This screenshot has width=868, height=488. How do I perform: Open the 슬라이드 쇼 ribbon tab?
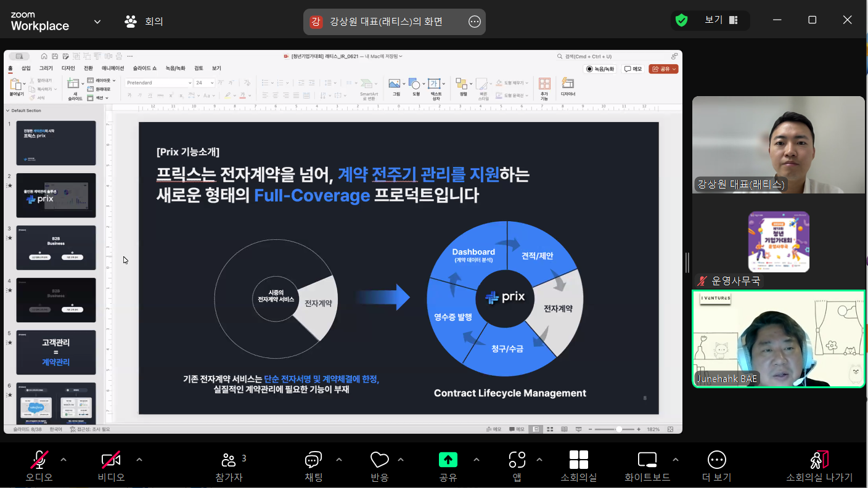coord(145,68)
